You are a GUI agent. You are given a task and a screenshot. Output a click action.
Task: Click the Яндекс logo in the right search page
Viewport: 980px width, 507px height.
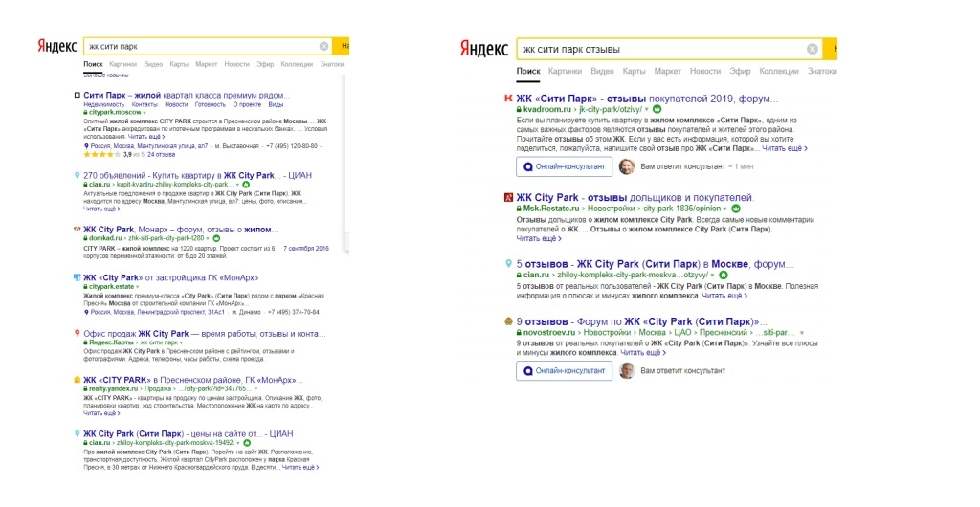coord(483,49)
